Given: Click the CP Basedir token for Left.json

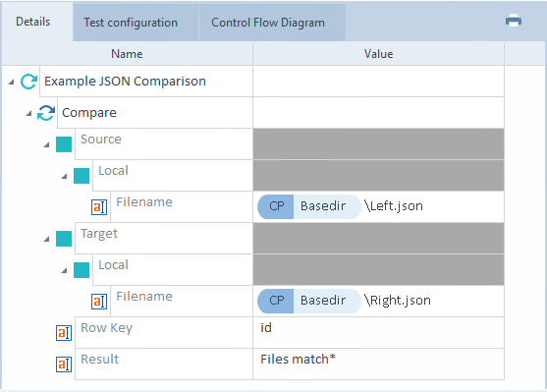Looking at the screenshot, I should [x=309, y=206].
